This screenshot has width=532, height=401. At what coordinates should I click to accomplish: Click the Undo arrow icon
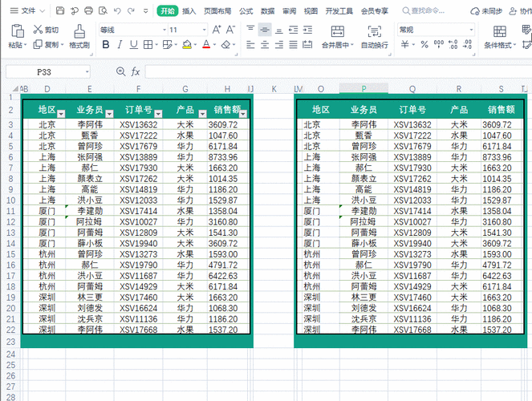click(117, 11)
